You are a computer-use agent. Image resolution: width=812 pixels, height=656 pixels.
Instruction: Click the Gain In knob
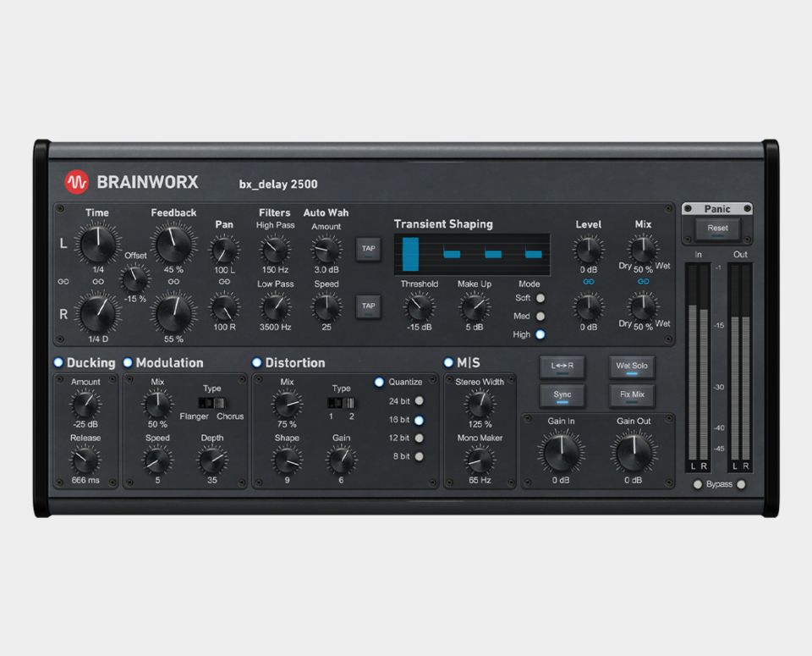pos(560,452)
